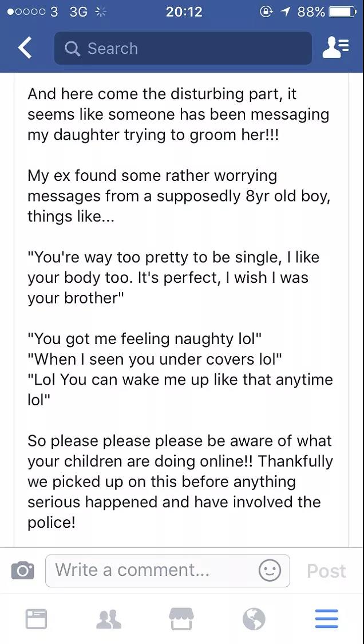
Task: Click the Search field in header
Action: tap(183, 48)
